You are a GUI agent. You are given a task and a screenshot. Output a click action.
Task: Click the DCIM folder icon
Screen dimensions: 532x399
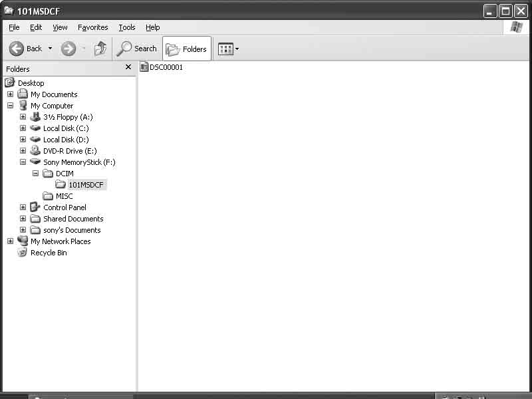[48, 174]
